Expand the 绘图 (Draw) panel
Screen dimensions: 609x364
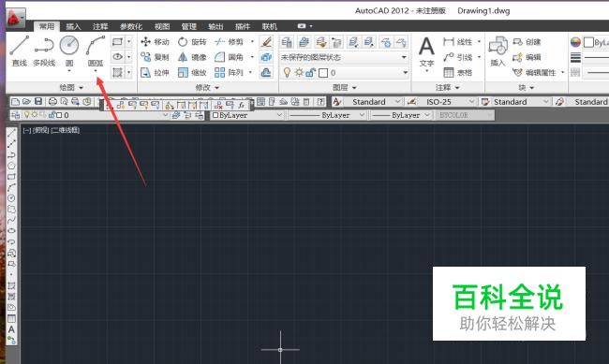point(71,87)
